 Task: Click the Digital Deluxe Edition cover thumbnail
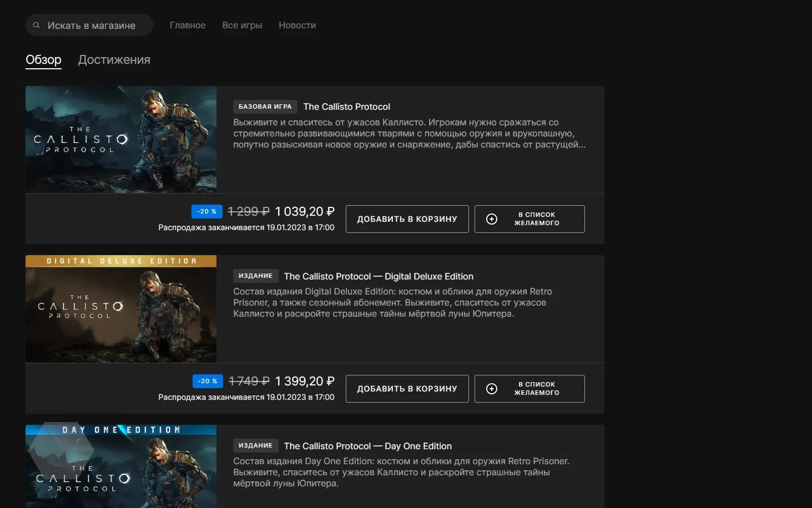point(121,309)
